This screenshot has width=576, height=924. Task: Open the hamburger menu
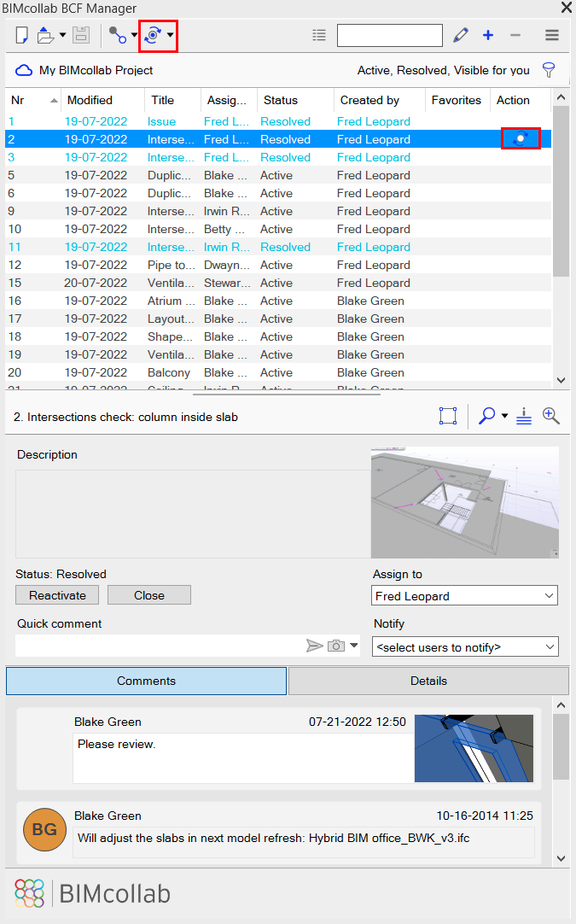tap(552, 35)
